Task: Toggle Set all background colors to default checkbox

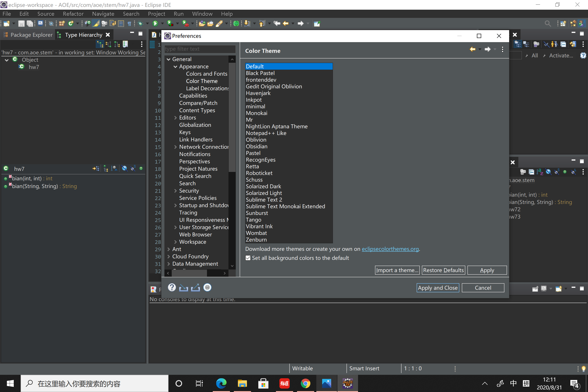Action: click(x=248, y=258)
